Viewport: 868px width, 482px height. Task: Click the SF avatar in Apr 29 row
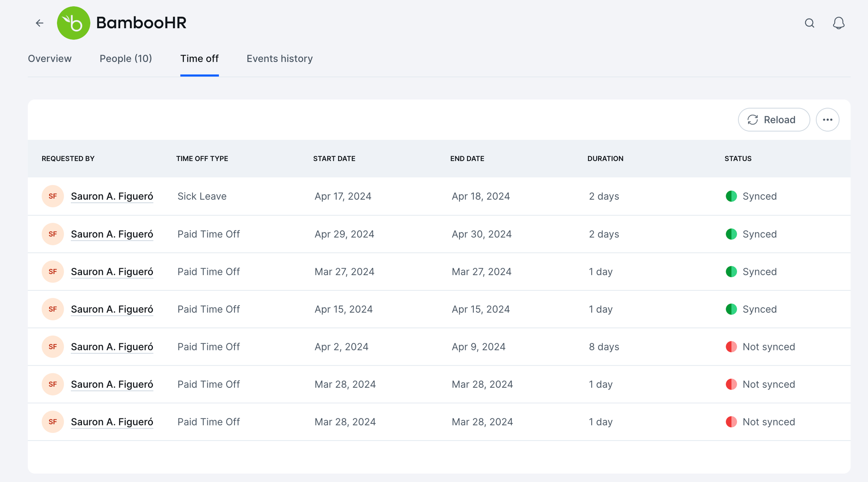click(53, 234)
